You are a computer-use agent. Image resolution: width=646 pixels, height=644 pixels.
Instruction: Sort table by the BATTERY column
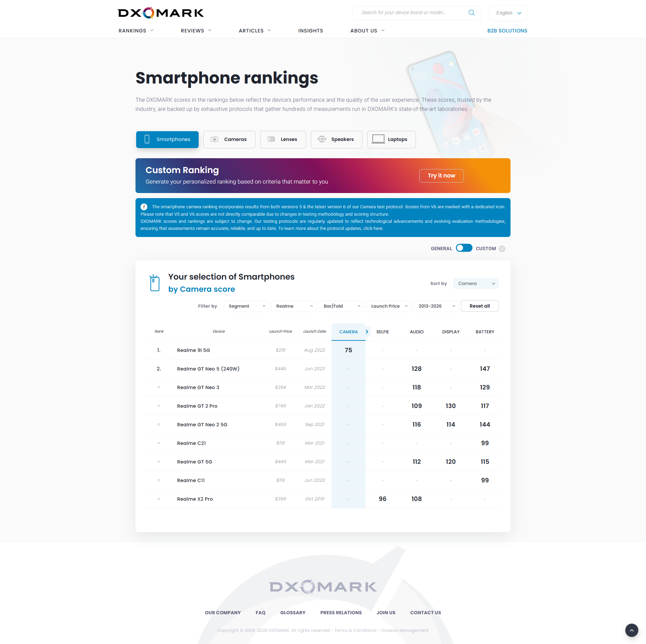point(485,332)
